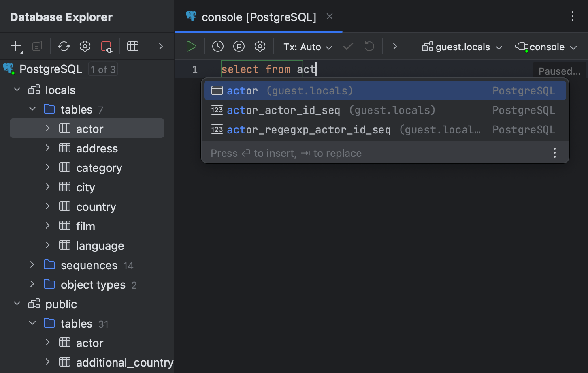Viewport: 588px width, 373px height.
Task: Click the Paused notification in the editor
Action: (560, 71)
